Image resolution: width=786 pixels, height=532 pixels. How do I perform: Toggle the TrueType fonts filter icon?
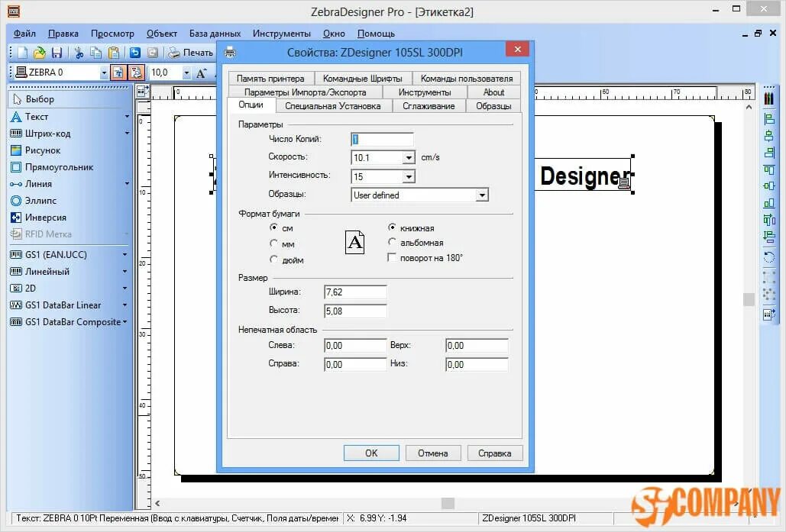tap(118, 73)
